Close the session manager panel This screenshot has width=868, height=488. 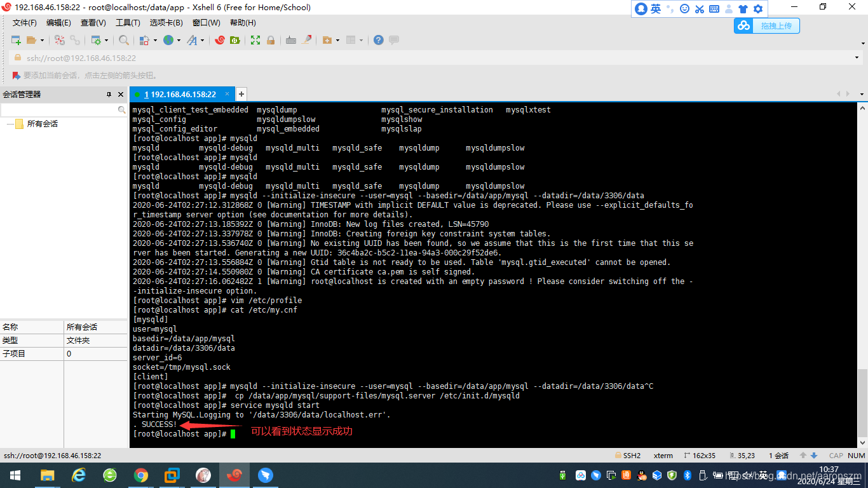pyautogui.click(x=121, y=95)
